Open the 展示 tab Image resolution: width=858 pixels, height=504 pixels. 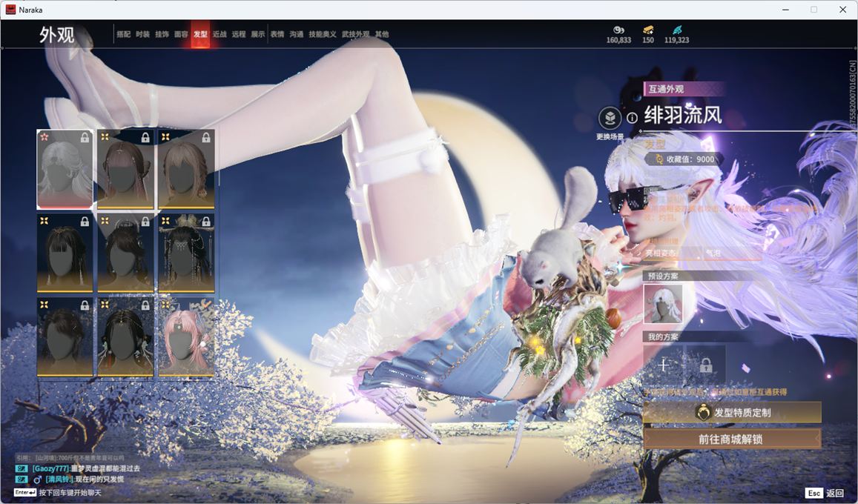[258, 34]
